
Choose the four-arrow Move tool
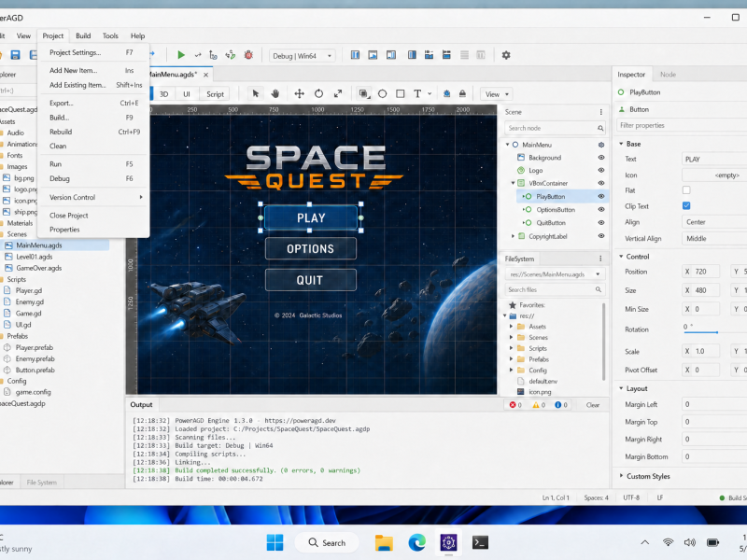pyautogui.click(x=299, y=94)
